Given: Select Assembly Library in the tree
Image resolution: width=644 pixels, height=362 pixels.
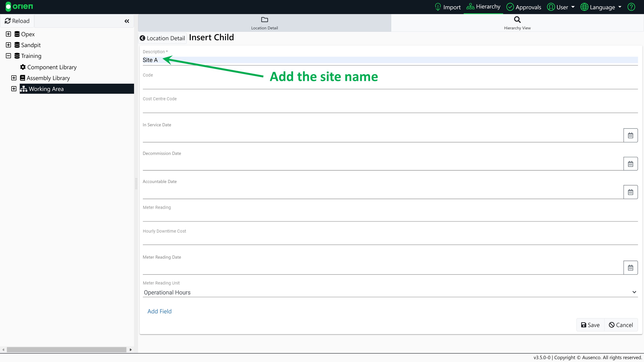Looking at the screenshot, I should tap(48, 78).
